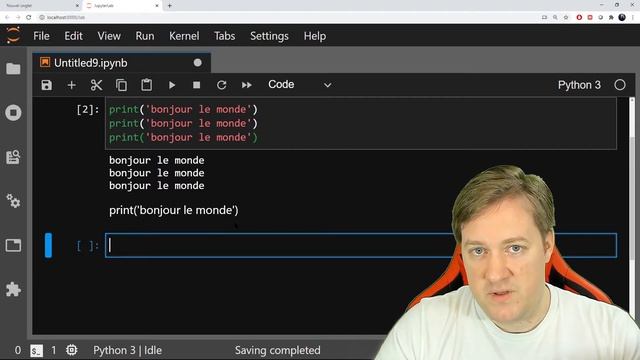Open the Commands palette sidebar icon

click(13, 157)
